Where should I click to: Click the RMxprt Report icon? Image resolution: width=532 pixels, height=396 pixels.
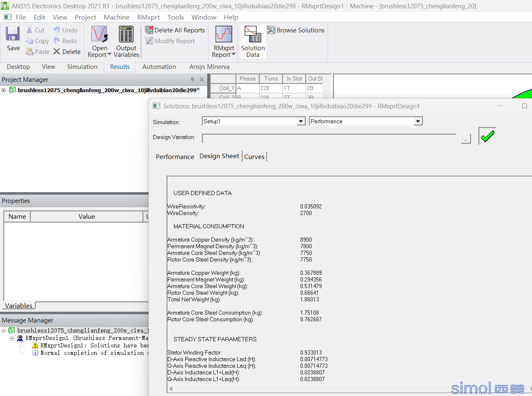pyautogui.click(x=224, y=34)
